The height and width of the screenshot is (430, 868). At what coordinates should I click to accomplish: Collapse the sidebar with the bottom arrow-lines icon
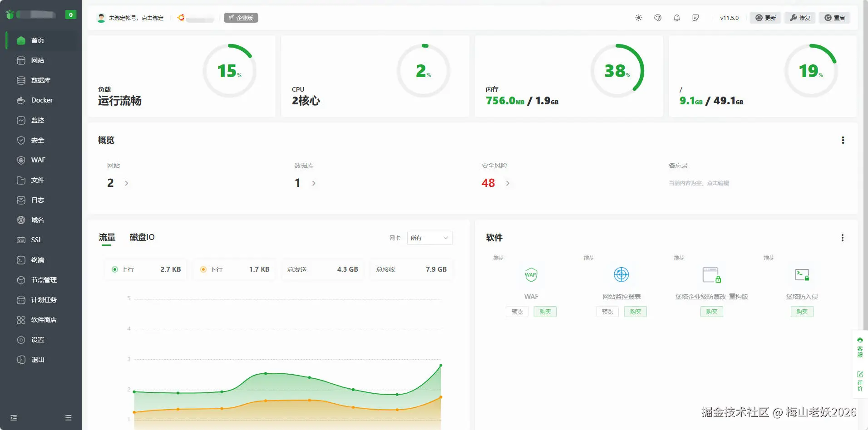point(14,418)
